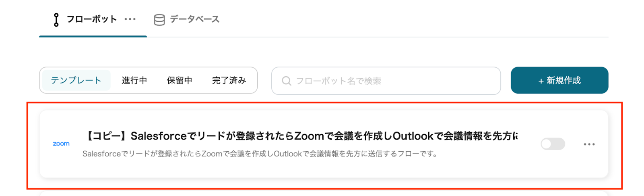Open the flow card three-dot options menu
Screen dimensions: 644x196
tap(589, 144)
